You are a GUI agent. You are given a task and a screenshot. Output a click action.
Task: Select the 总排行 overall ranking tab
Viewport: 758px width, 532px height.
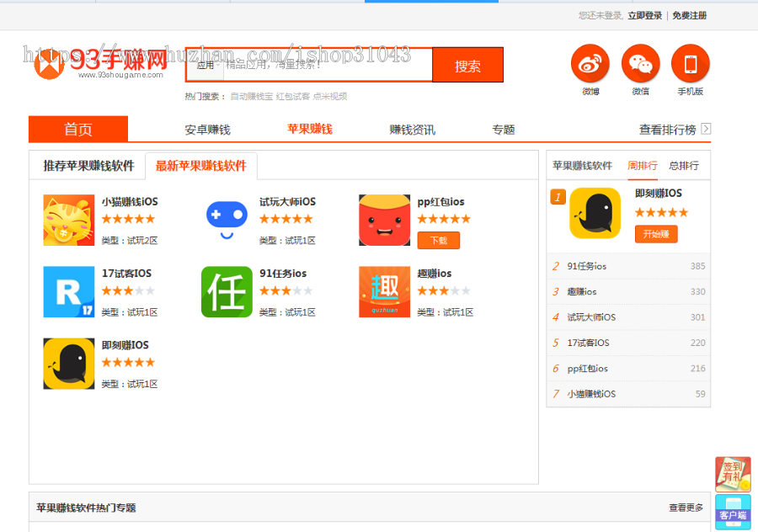[684, 166]
